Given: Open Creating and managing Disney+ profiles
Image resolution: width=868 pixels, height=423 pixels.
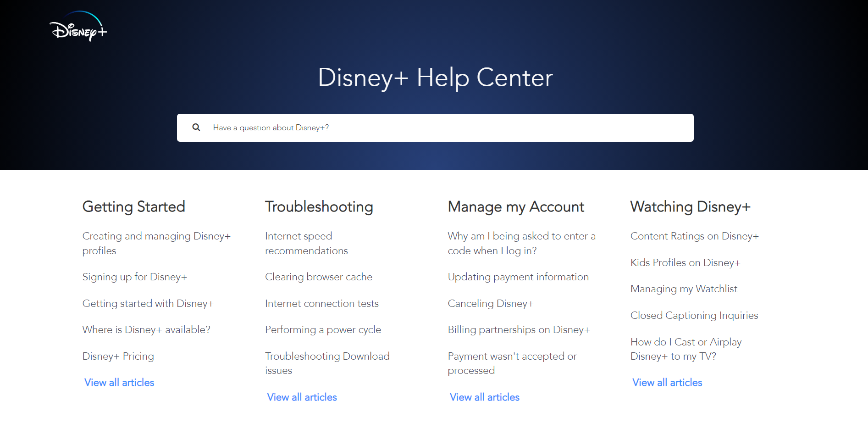Looking at the screenshot, I should pos(156,243).
